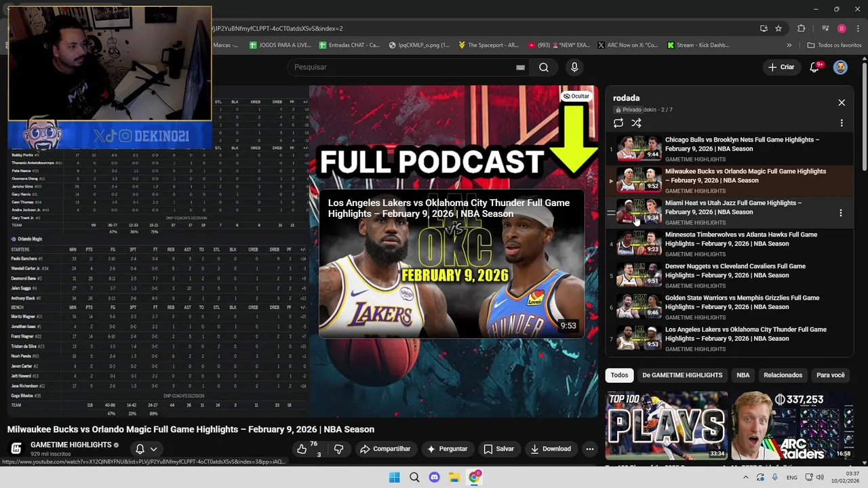Hide end-screen suggestions with Ocultar button
Screen dimensions: 868x488
pos(576,96)
